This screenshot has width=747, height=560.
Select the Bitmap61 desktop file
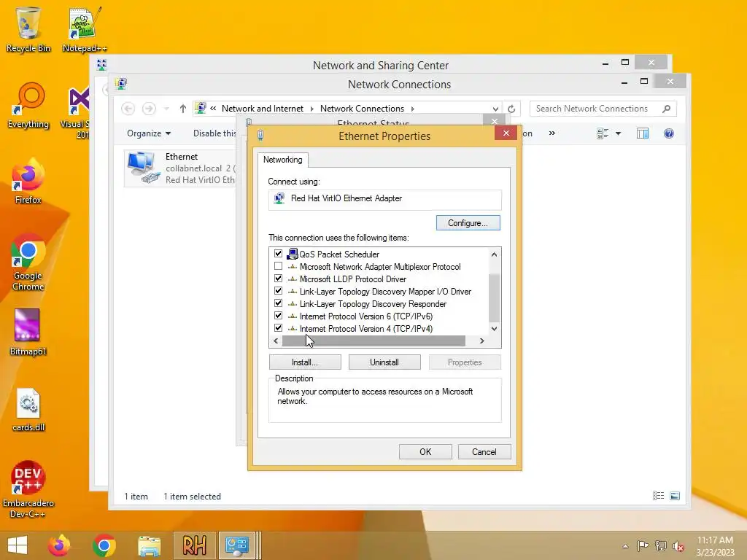tap(28, 332)
